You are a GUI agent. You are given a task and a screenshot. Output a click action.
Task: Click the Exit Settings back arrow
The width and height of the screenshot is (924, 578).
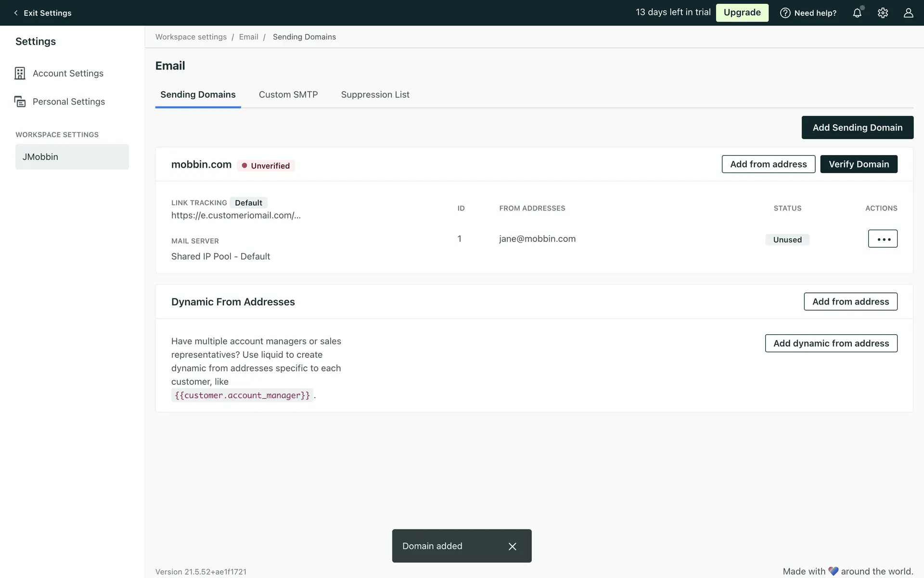16,13
